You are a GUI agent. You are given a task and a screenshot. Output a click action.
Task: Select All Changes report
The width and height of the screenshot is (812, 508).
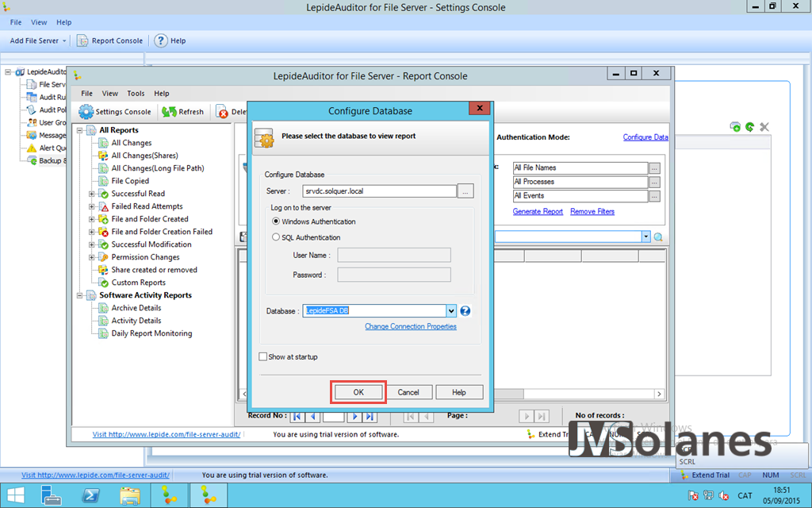(x=132, y=143)
